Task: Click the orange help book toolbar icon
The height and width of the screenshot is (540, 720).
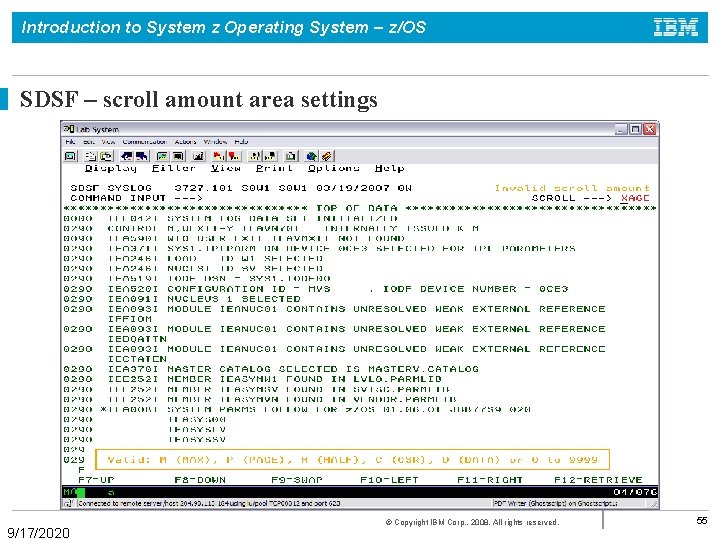Action: click(x=327, y=157)
